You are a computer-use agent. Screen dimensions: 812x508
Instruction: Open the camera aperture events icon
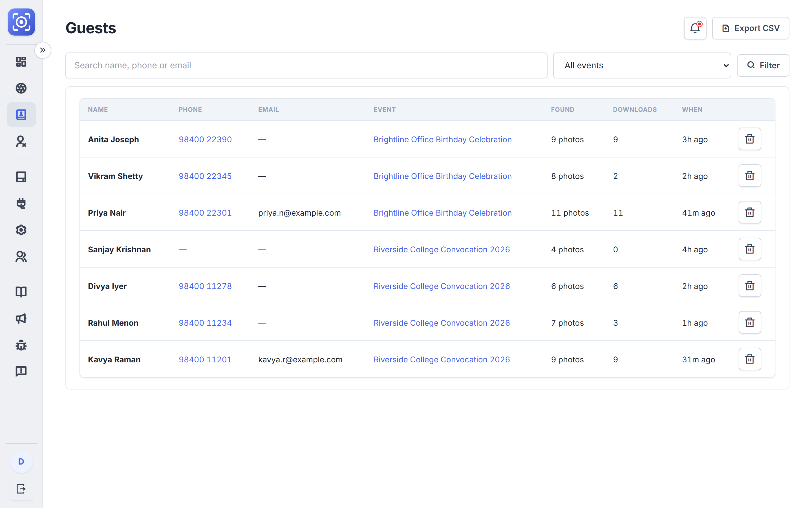[x=21, y=88]
